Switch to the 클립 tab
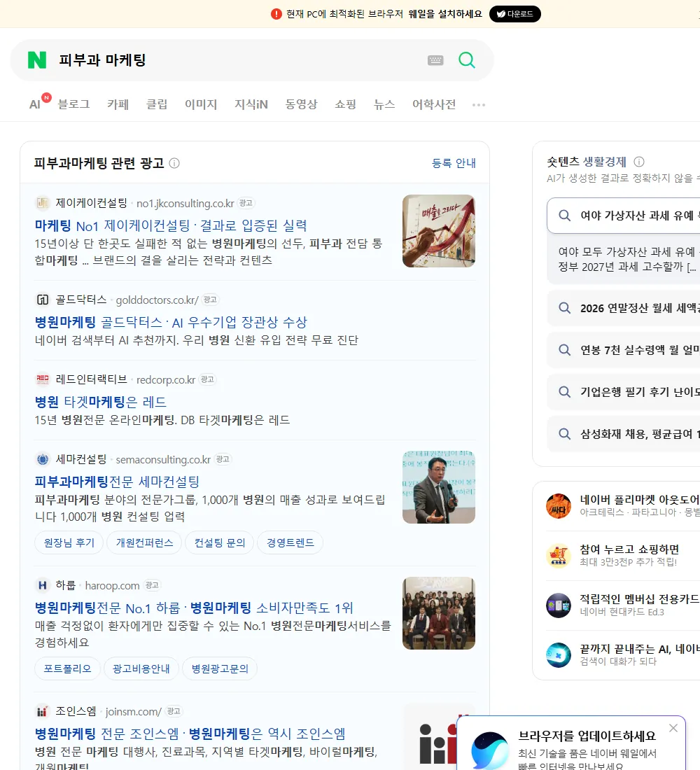 pyautogui.click(x=157, y=104)
